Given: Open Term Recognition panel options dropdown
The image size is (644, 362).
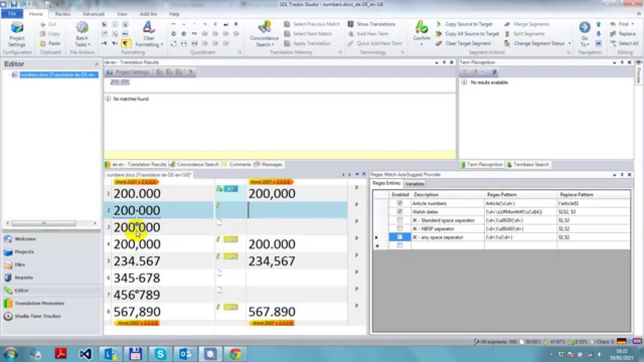Looking at the screenshot, I should click(615, 62).
